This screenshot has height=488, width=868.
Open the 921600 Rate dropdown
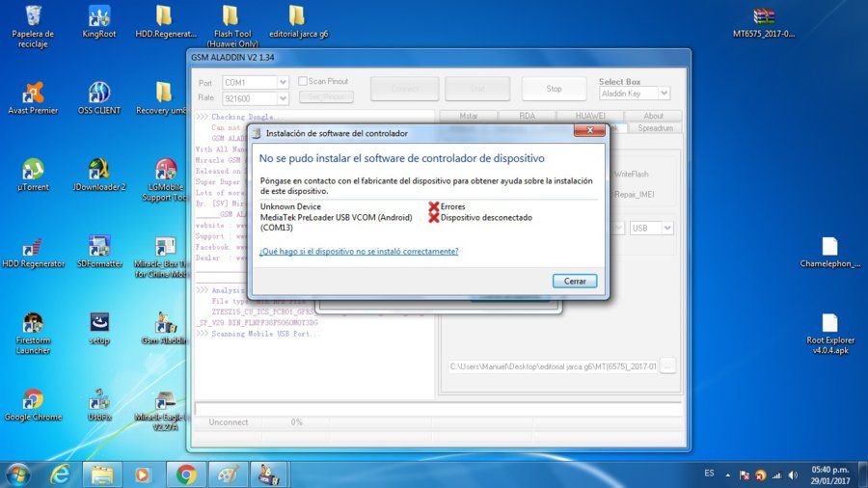(x=283, y=98)
